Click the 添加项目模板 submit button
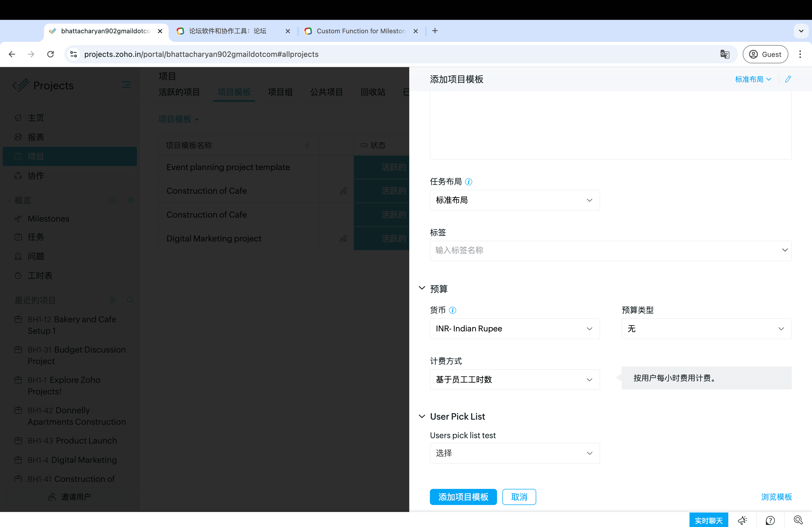The height and width of the screenshot is (527, 812). pos(463,497)
